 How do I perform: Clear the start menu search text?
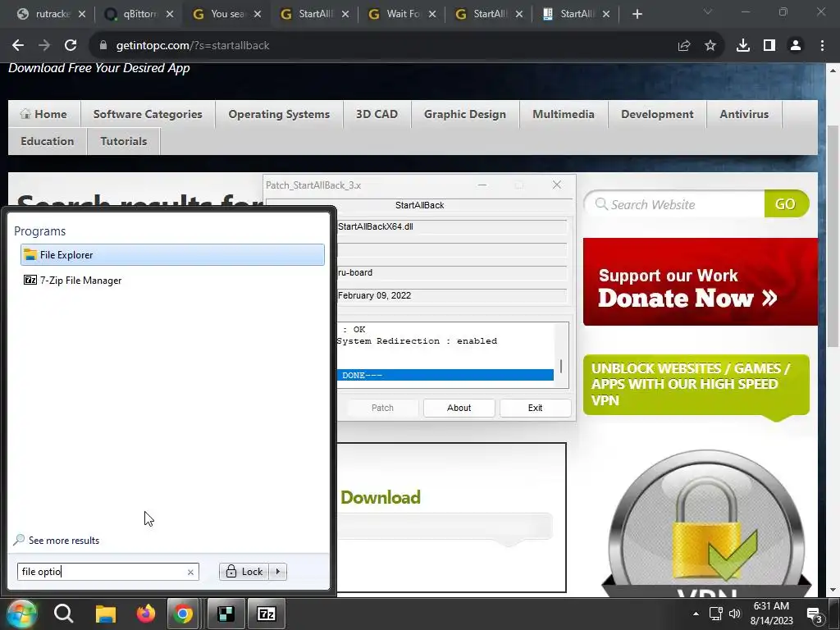click(190, 572)
